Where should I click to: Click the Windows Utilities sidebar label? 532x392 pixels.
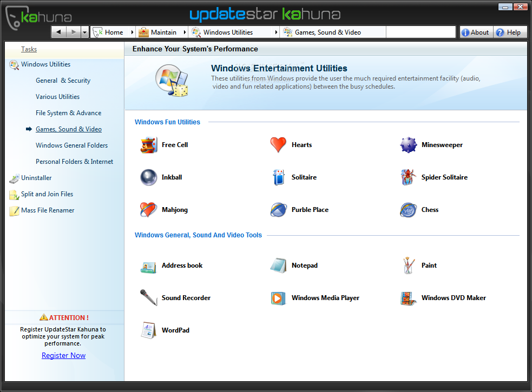(46, 64)
